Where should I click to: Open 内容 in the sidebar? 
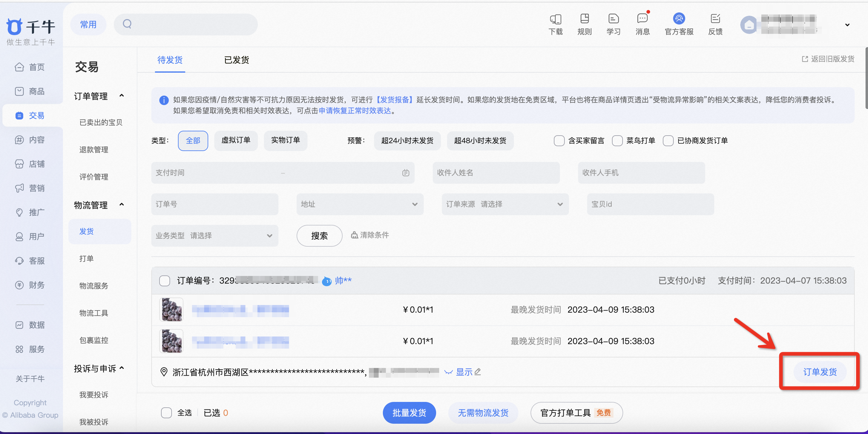(30, 140)
